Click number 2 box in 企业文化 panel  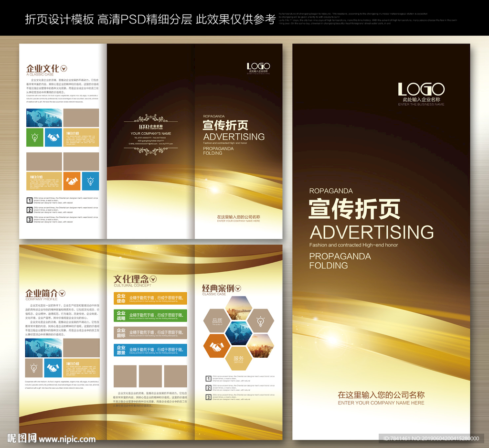click(x=29, y=210)
